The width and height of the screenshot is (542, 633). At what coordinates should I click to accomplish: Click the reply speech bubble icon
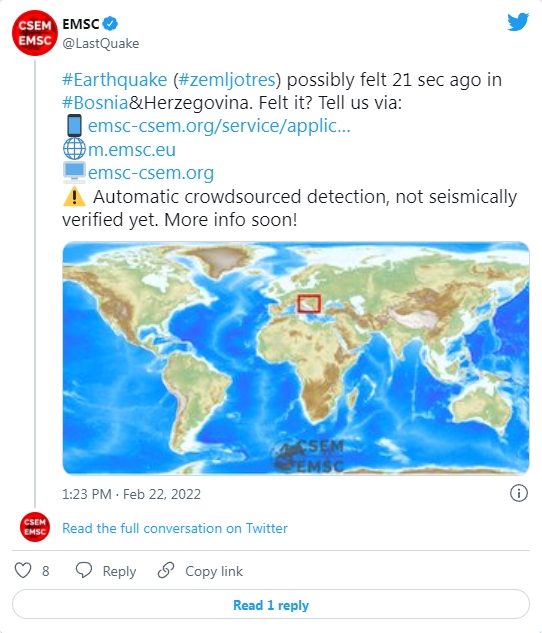click(x=84, y=570)
